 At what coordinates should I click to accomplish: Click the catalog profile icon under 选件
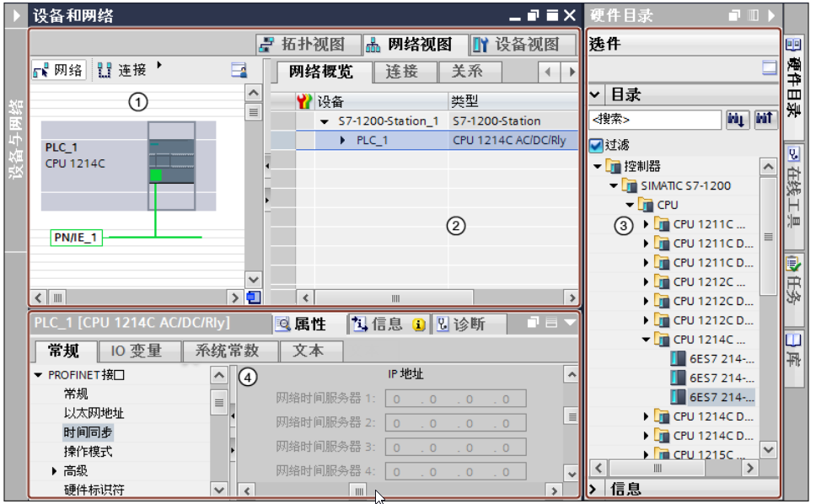pos(769,67)
